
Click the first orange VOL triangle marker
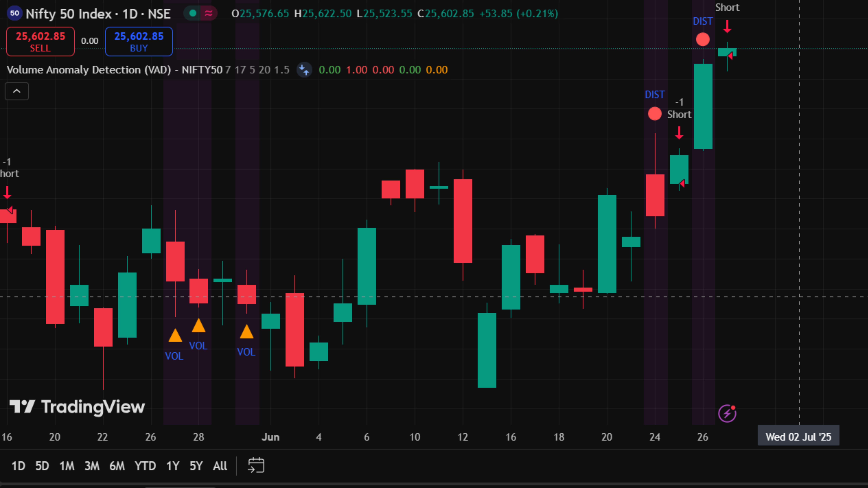point(175,336)
